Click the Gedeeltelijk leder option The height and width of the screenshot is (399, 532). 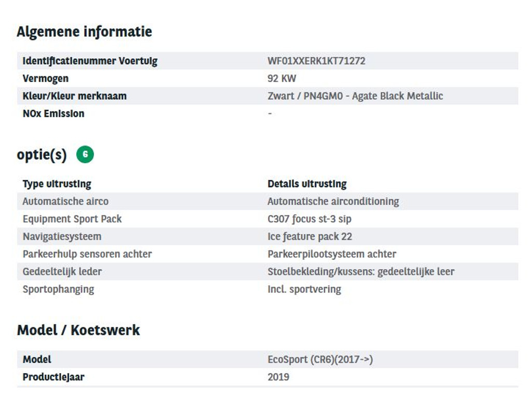(62, 272)
